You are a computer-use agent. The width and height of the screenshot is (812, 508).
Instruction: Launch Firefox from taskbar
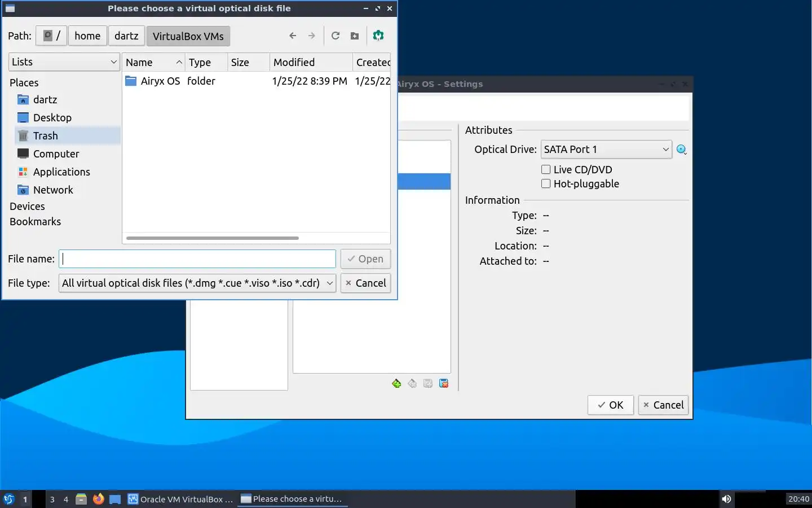point(98,499)
